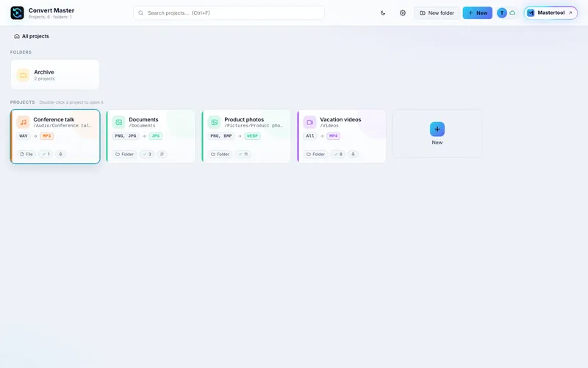Screen dimensions: 588x368
Task: Click the PNG, JPG input tag
Action: (x=126, y=136)
